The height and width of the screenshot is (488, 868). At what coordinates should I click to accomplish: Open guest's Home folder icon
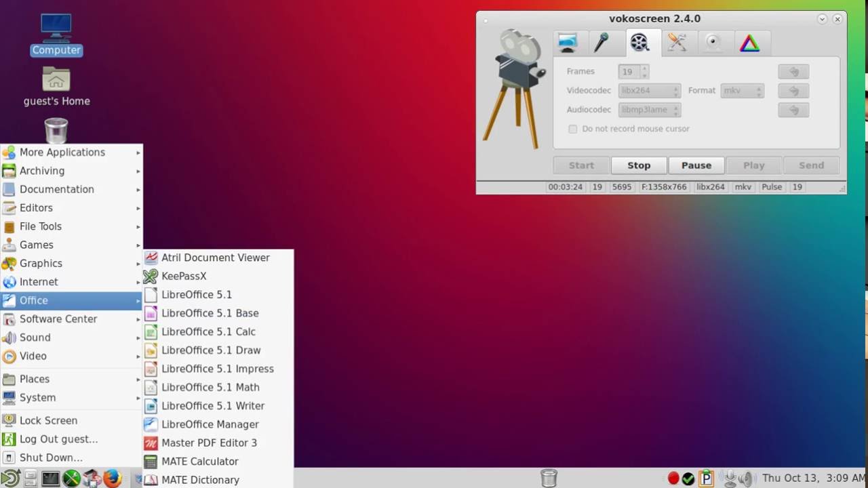56,86
